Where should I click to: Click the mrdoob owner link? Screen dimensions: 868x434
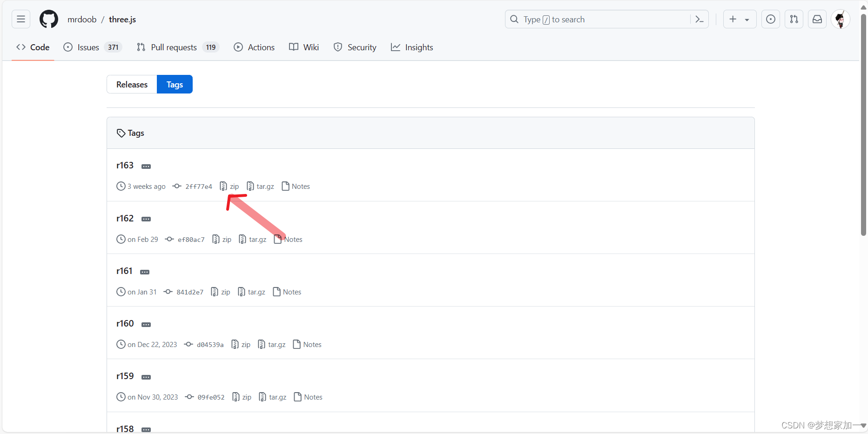[x=82, y=19]
